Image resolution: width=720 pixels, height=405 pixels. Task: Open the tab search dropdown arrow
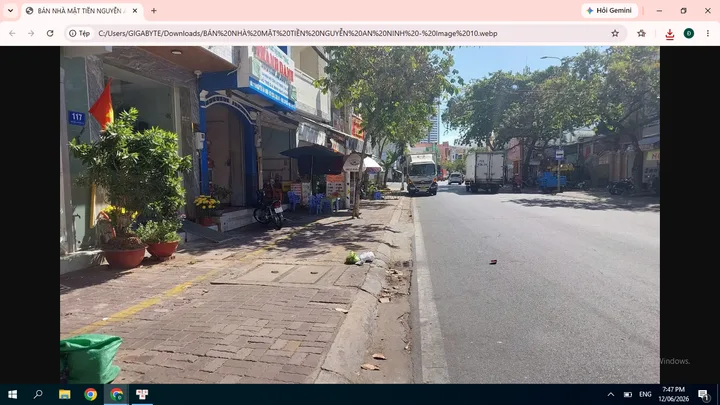[10, 11]
